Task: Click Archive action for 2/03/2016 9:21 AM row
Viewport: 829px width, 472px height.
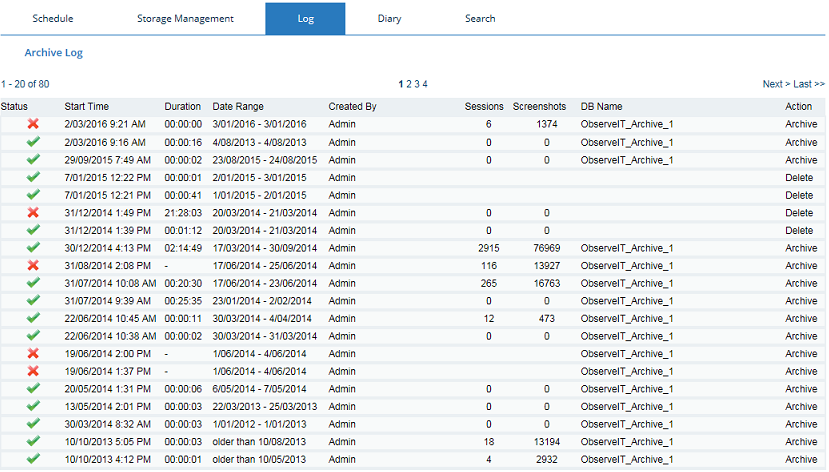Action: coord(801,124)
